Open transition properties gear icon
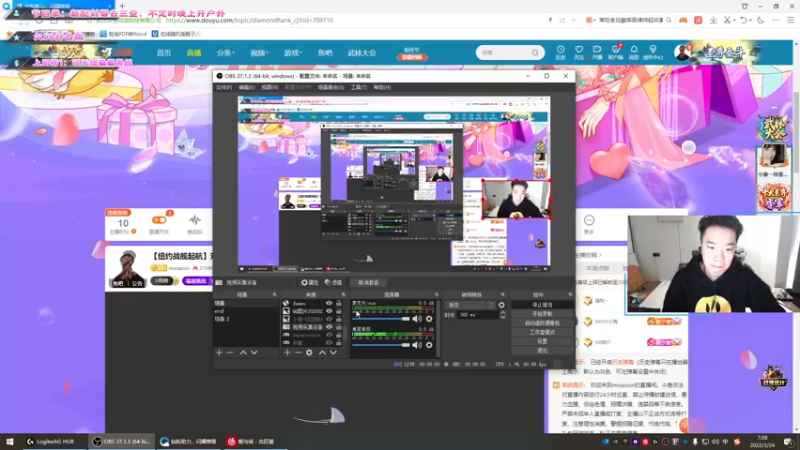The width and height of the screenshot is (800, 450). pos(502,305)
